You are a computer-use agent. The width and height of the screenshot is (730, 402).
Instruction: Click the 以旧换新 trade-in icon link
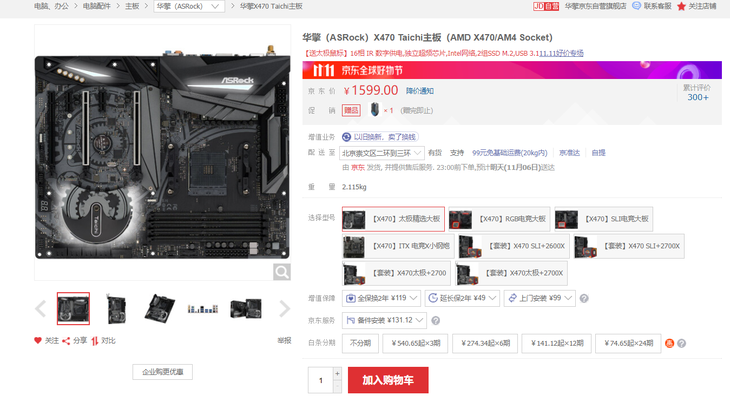[380, 137]
